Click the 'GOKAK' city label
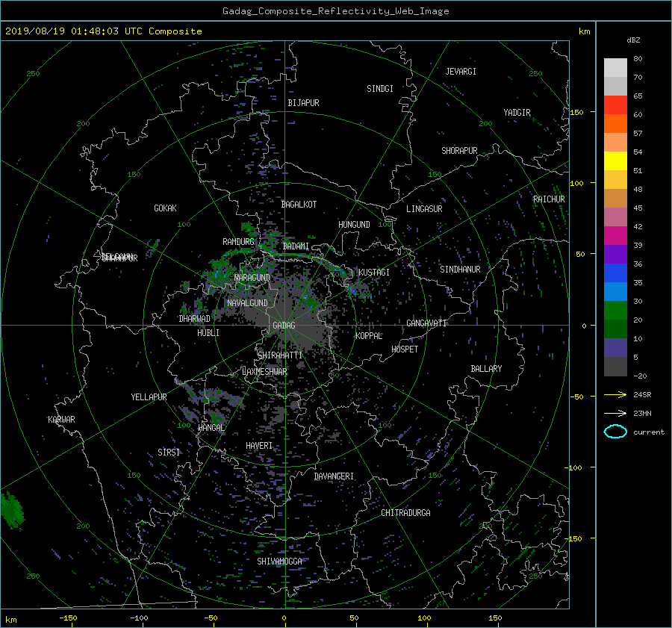The width and height of the screenshot is (672, 628). 166,208
